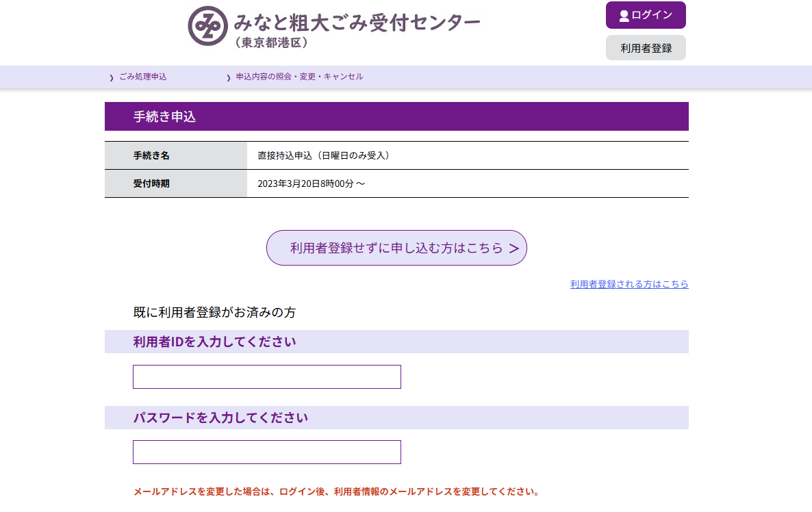Viewport: 812px width, 512px height.
Task: Click the arrow on the 利用者登録せずに申し込む button
Action: pos(513,248)
